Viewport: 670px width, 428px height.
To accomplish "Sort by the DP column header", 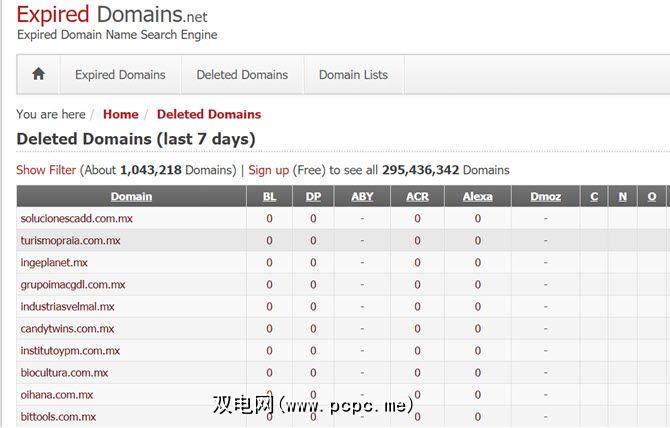I will [x=313, y=196].
